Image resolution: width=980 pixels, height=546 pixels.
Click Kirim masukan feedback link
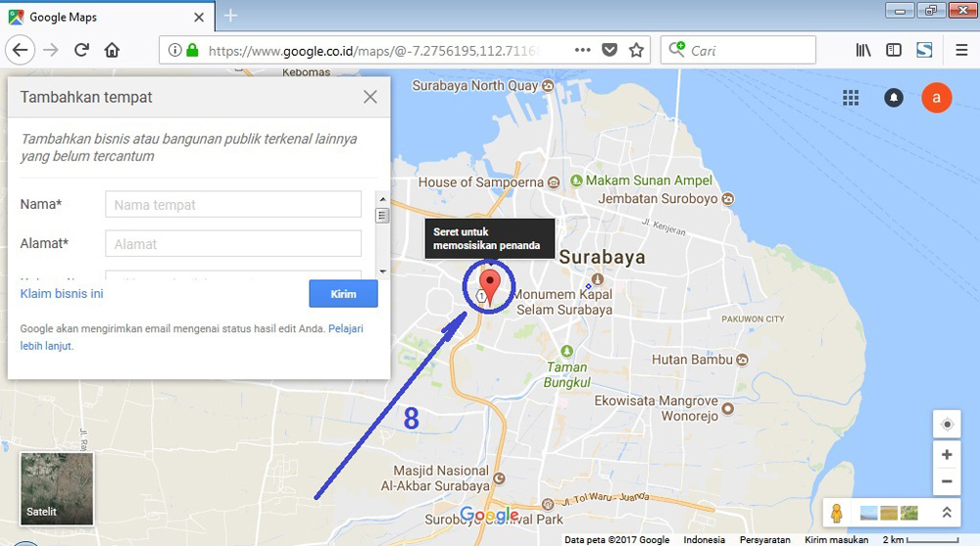836,540
